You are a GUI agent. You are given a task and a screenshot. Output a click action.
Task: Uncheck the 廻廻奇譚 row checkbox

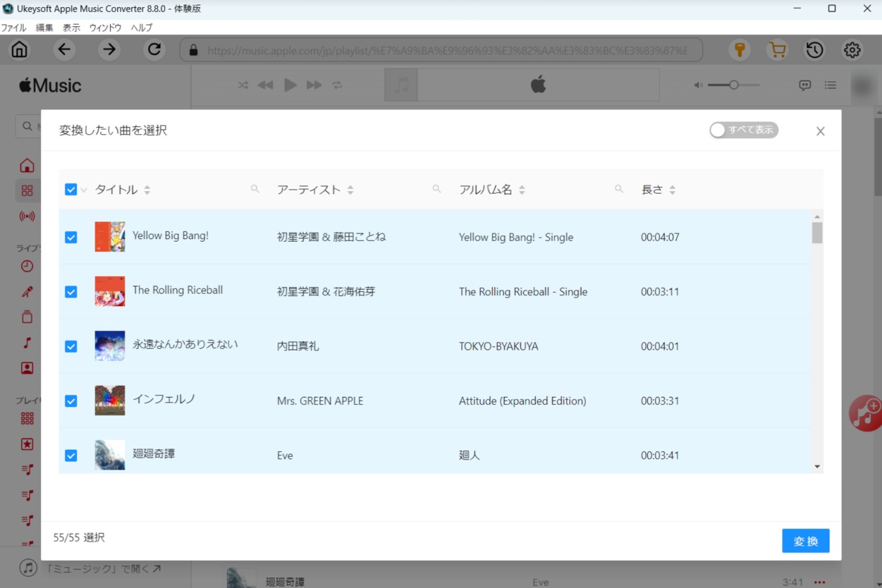pyautogui.click(x=71, y=456)
